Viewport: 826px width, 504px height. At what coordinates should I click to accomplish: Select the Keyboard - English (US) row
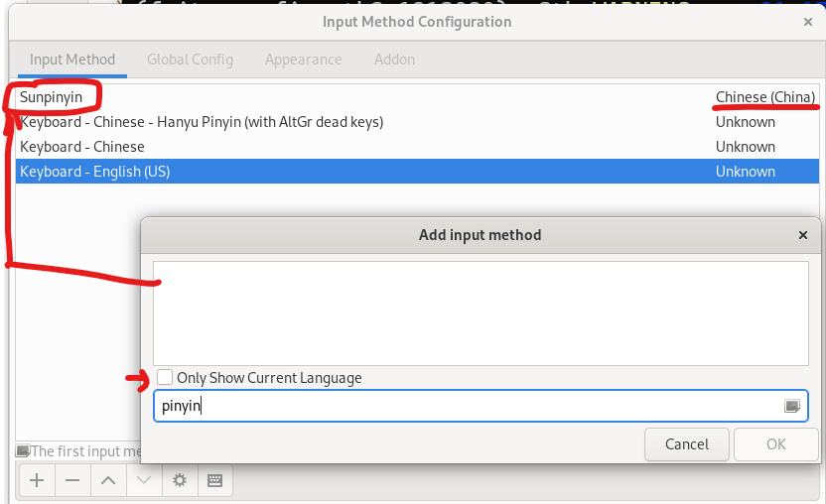(417, 172)
